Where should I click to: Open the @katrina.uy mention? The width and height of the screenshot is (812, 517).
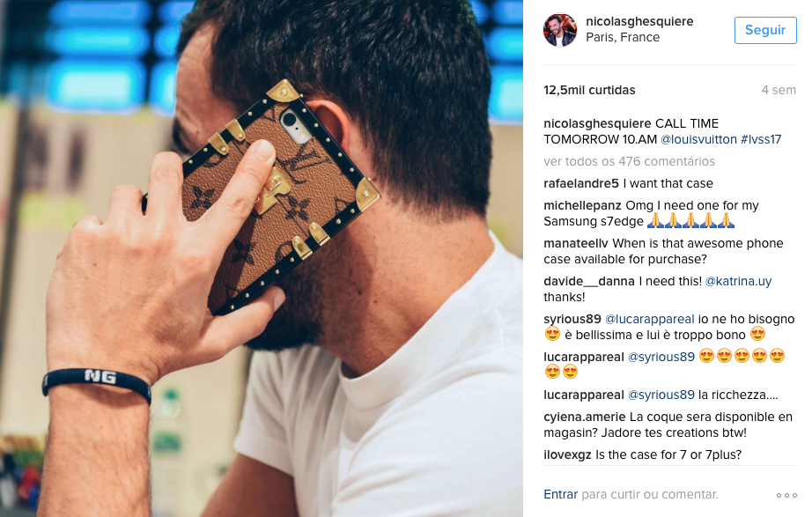click(x=738, y=281)
